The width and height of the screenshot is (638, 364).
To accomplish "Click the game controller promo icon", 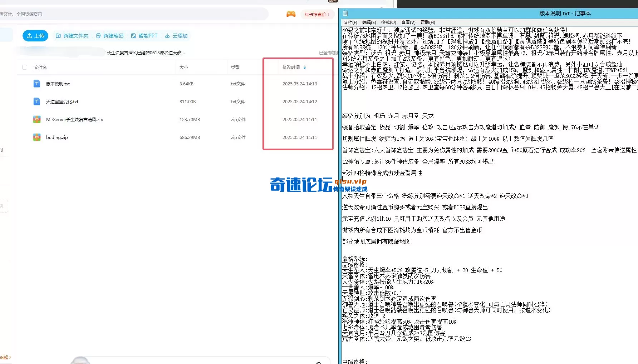I will coord(291,14).
